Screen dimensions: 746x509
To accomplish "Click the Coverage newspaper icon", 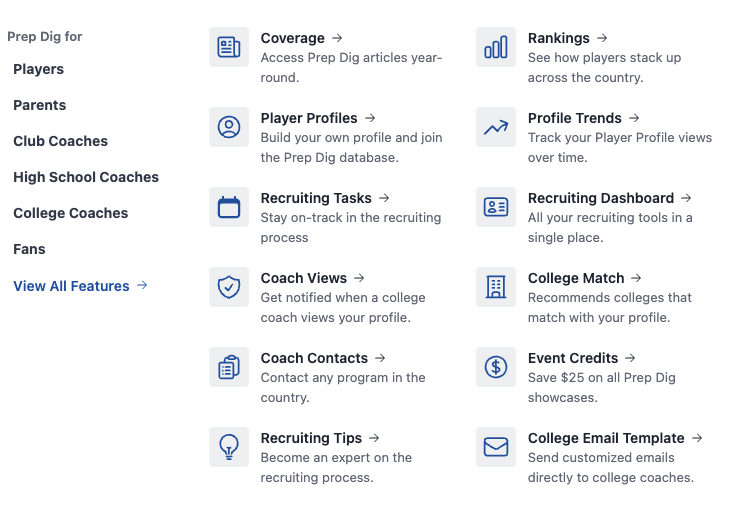I will [x=229, y=47].
